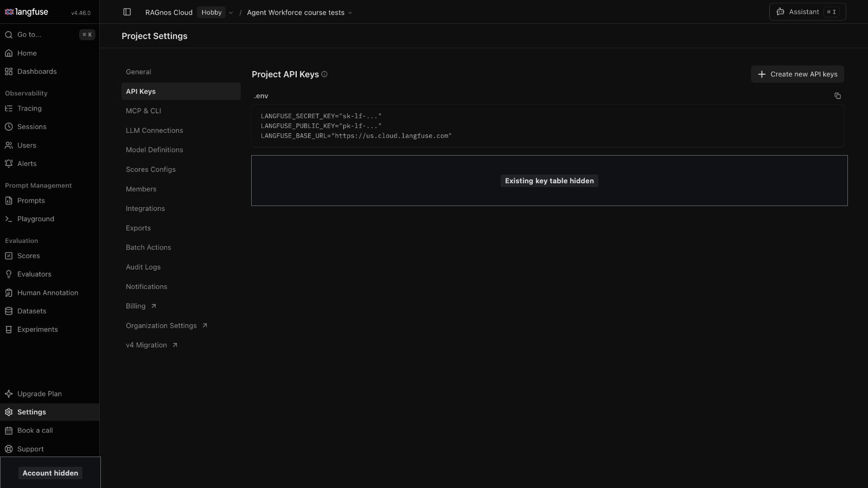The width and height of the screenshot is (868, 488).
Task: Select the API Keys settings tab
Action: pos(181,91)
